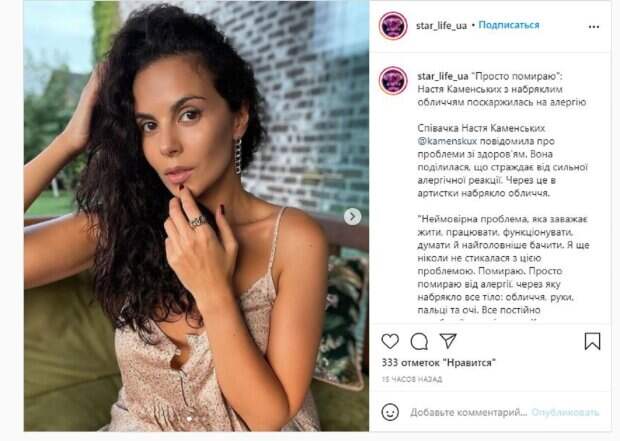The width and height of the screenshot is (620, 441).
Task: Click the Опубликовать post button
Action: tap(565, 413)
